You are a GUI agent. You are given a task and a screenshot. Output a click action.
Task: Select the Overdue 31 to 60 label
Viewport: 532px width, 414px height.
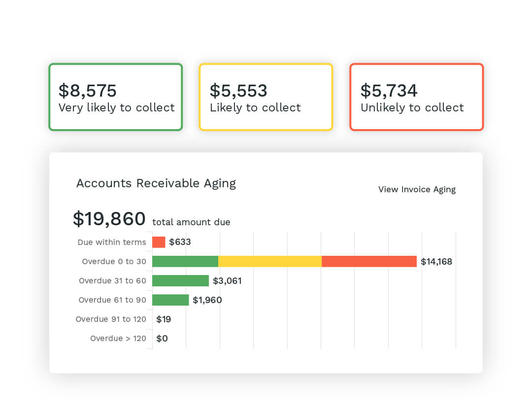point(112,280)
